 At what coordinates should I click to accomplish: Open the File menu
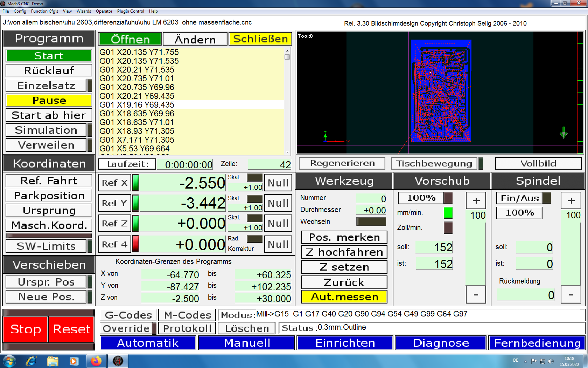click(x=6, y=11)
